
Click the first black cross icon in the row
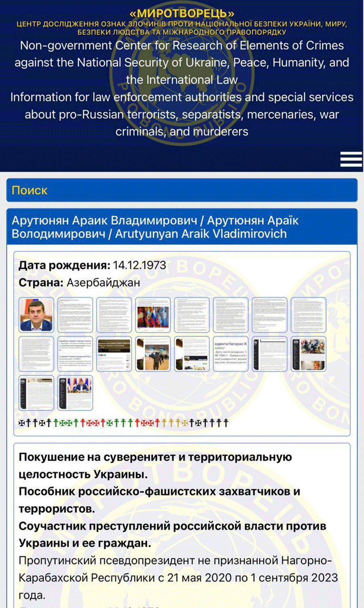(x=22, y=423)
